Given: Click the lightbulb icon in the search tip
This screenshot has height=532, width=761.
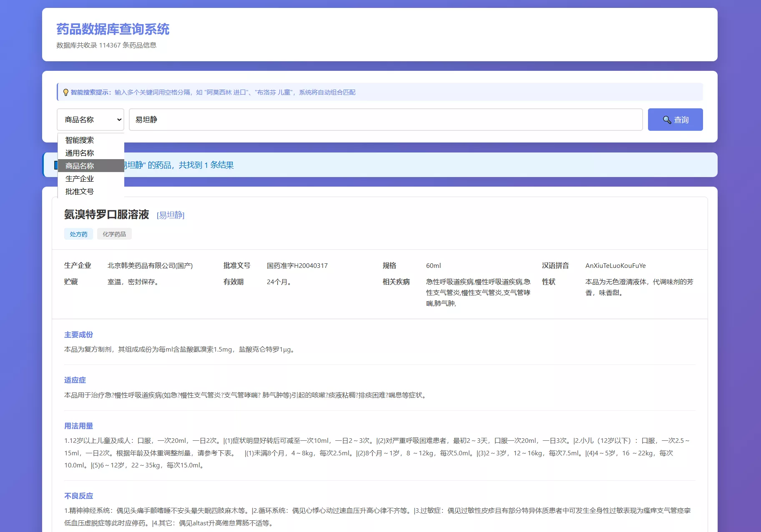Looking at the screenshot, I should click(66, 92).
